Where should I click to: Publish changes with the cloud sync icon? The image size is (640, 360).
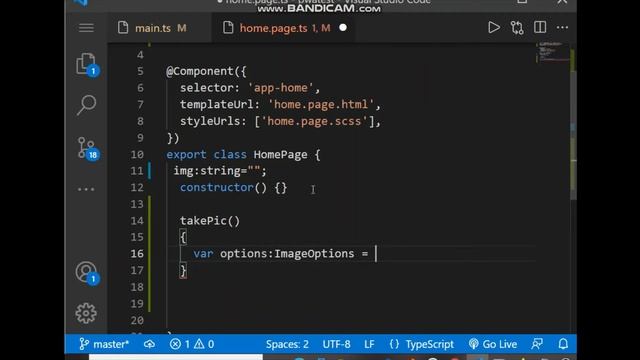point(149,344)
